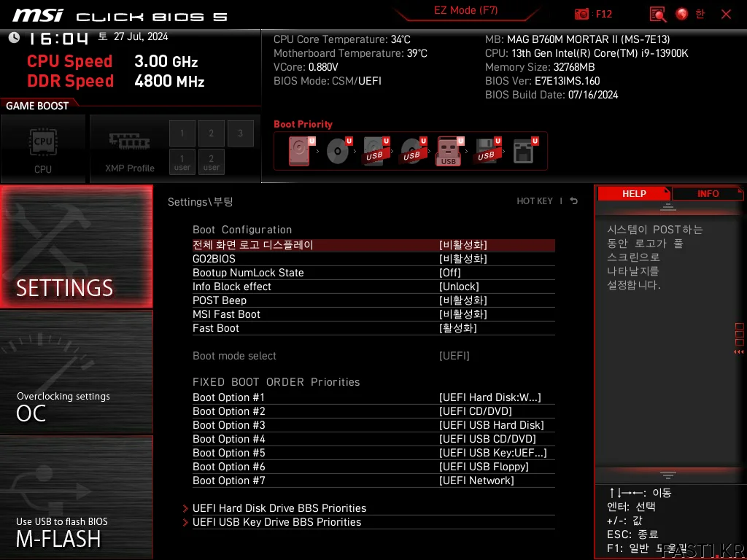Open the BIOS search magnifier icon
Screen dimensions: 747x560
click(x=658, y=14)
